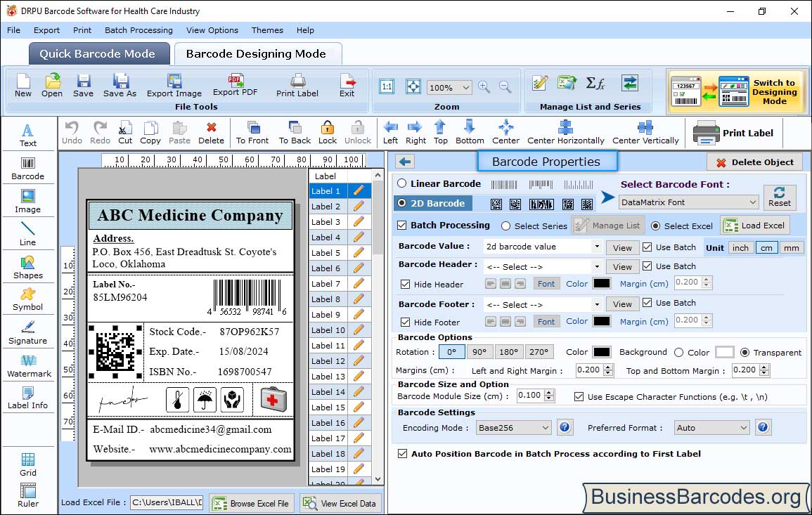
Task: Toggle the Hide Footer checkbox
Action: (406, 322)
